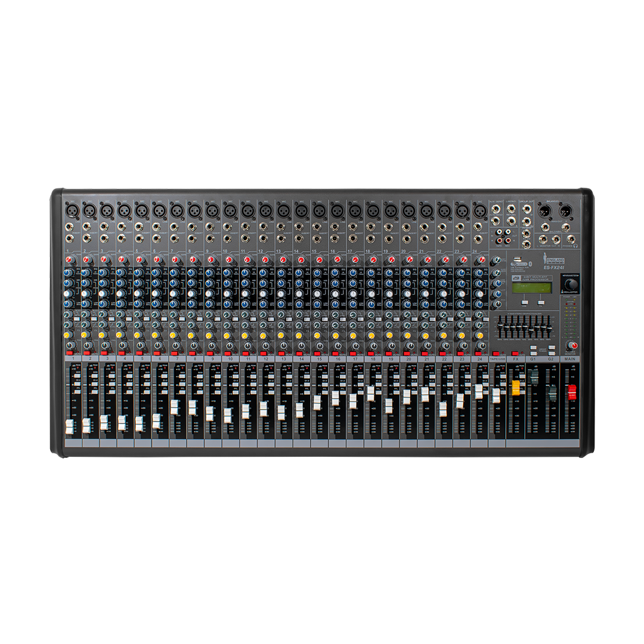Viewport: 644px width, 644px height.
Task: Click the FX strip label
Action: 516,359
